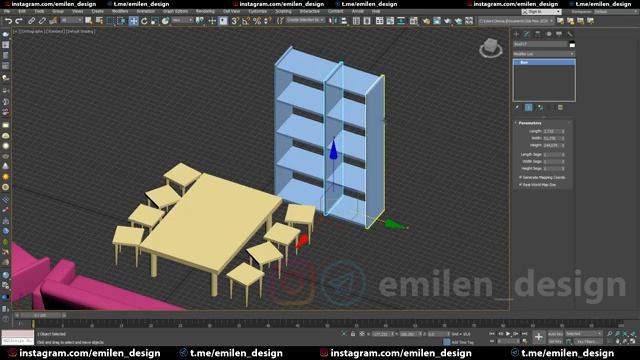Click Play Animation button

(508, 334)
